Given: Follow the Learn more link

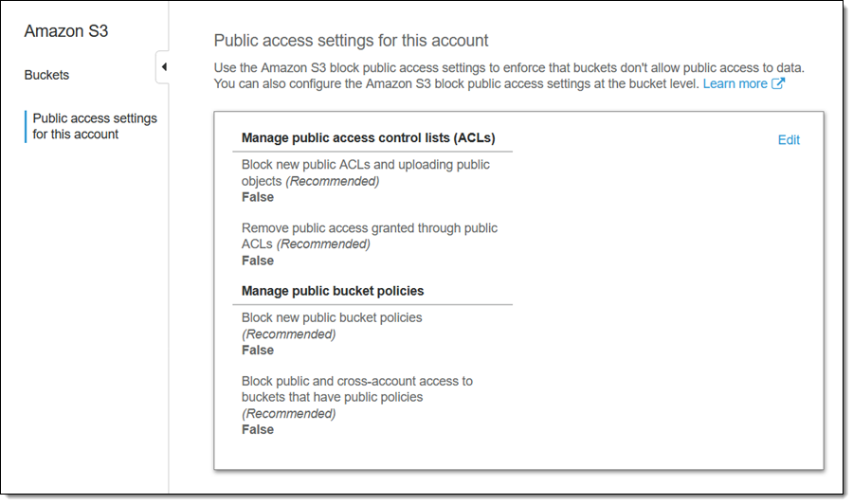Looking at the screenshot, I should 735,83.
